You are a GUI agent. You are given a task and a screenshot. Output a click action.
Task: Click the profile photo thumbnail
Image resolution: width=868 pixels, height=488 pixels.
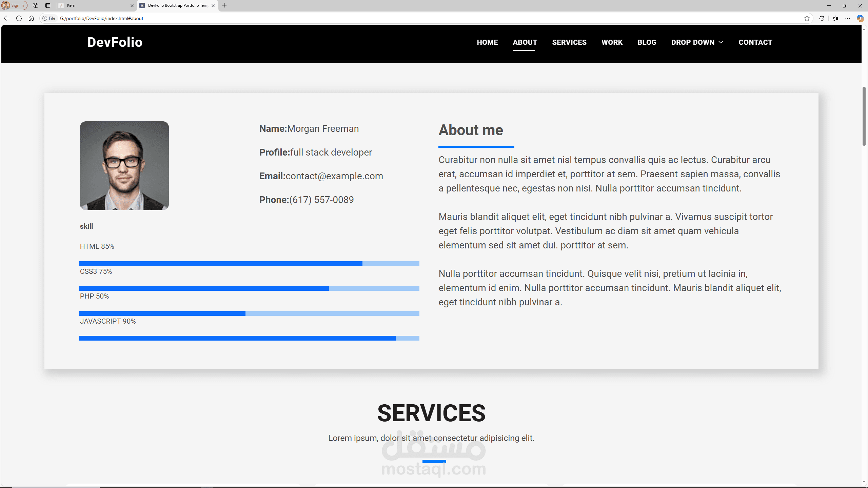click(x=124, y=166)
